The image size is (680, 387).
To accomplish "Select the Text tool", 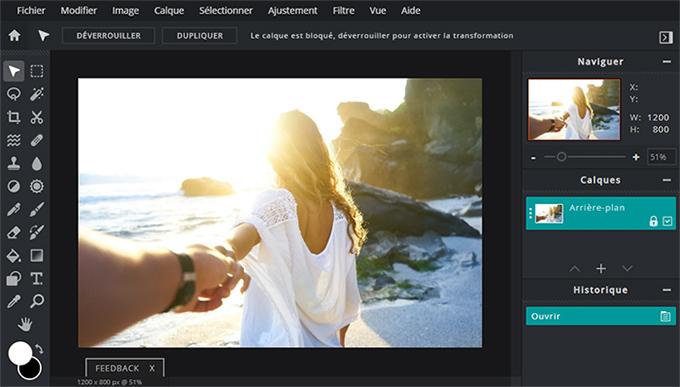I will tap(37, 278).
